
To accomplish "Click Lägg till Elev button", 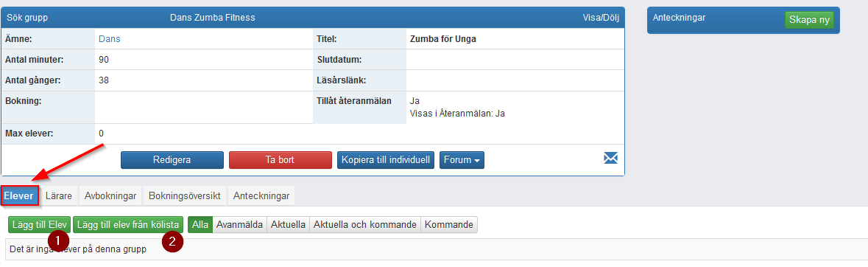I will [39, 225].
